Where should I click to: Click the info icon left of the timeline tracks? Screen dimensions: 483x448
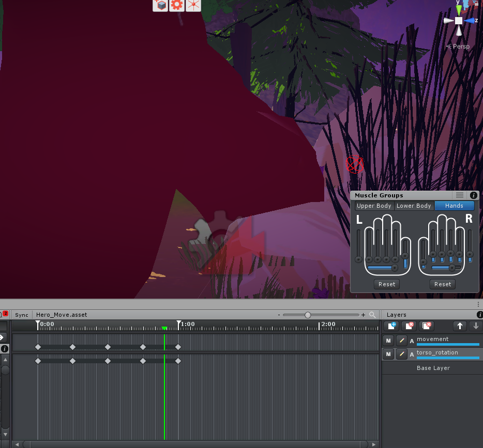pyautogui.click(x=5, y=349)
